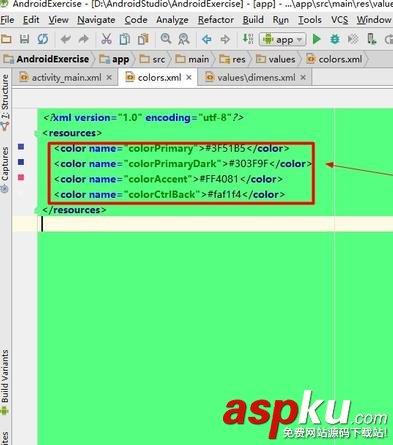Open the Code menu

pos(136,20)
